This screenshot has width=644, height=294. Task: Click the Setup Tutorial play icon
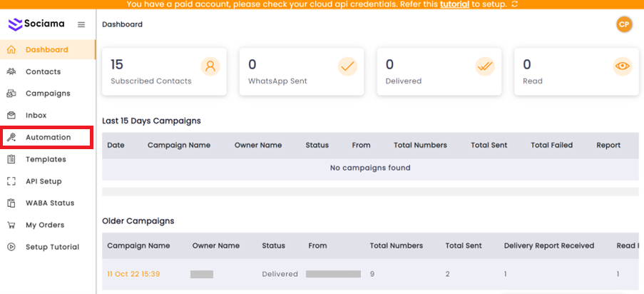pyautogui.click(x=11, y=247)
